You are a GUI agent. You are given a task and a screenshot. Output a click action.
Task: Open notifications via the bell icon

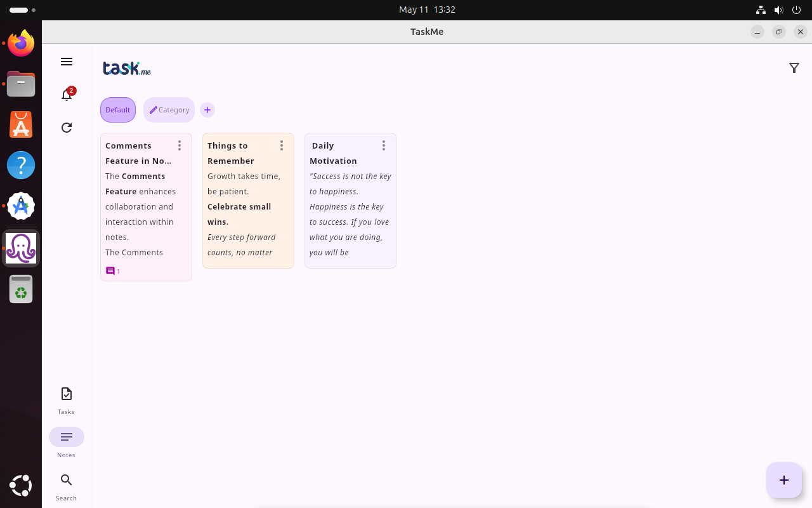(x=66, y=94)
